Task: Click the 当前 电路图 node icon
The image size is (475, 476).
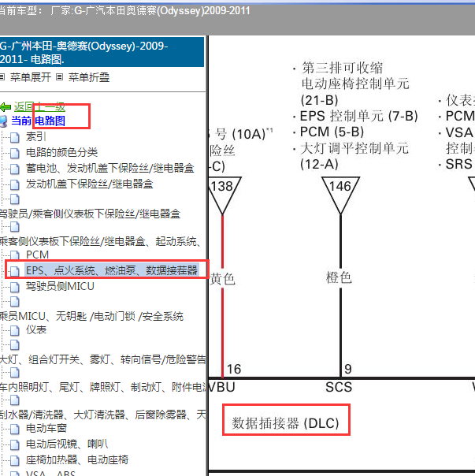Action: click(x=4, y=121)
